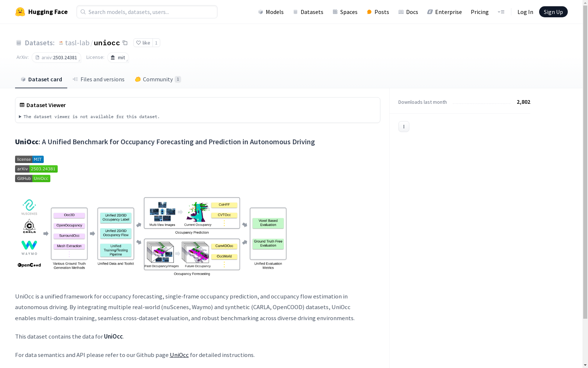Open Posts from the navigation bar
The height and width of the screenshot is (368, 588).
[x=378, y=12]
